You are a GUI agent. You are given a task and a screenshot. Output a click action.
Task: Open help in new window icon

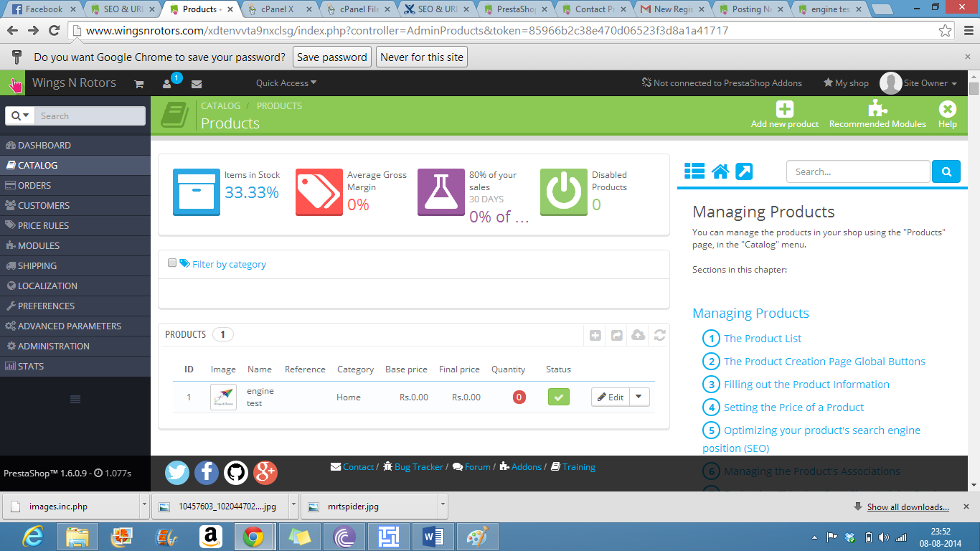[x=744, y=171]
